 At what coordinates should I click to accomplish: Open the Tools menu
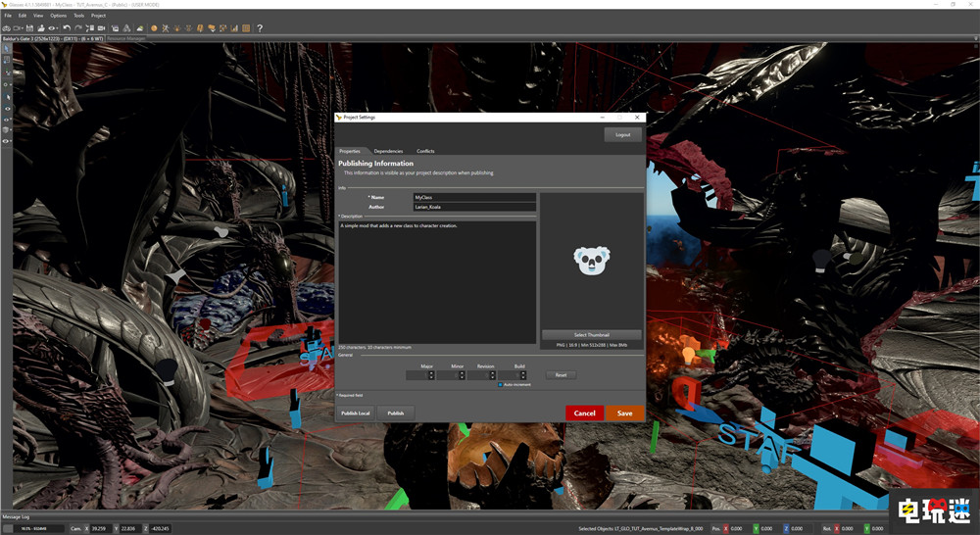(x=78, y=16)
